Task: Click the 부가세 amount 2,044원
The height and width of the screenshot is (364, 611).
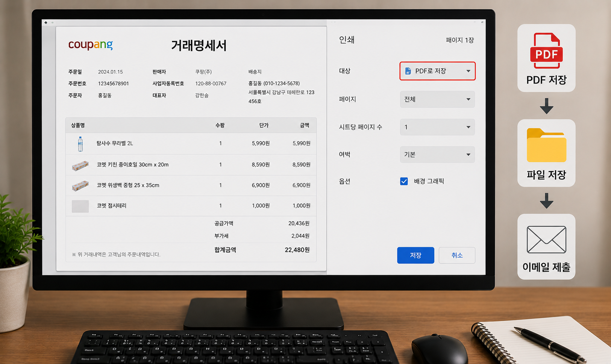Action: pos(300,236)
